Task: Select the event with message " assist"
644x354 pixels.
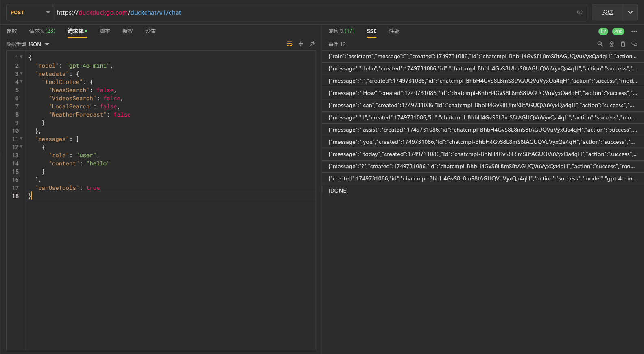Action: [x=483, y=130]
